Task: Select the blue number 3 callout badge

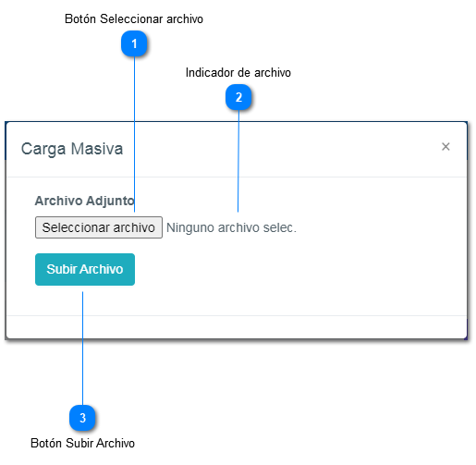Action: tap(82, 418)
